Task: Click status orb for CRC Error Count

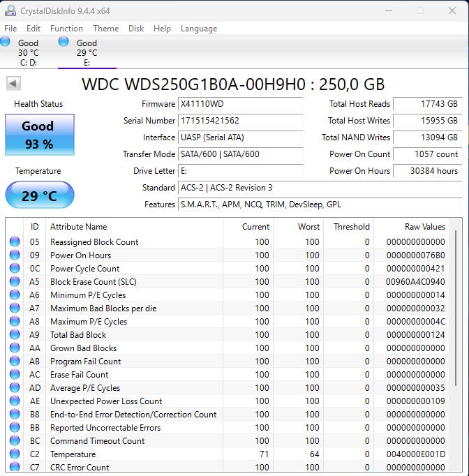Action: point(15,468)
